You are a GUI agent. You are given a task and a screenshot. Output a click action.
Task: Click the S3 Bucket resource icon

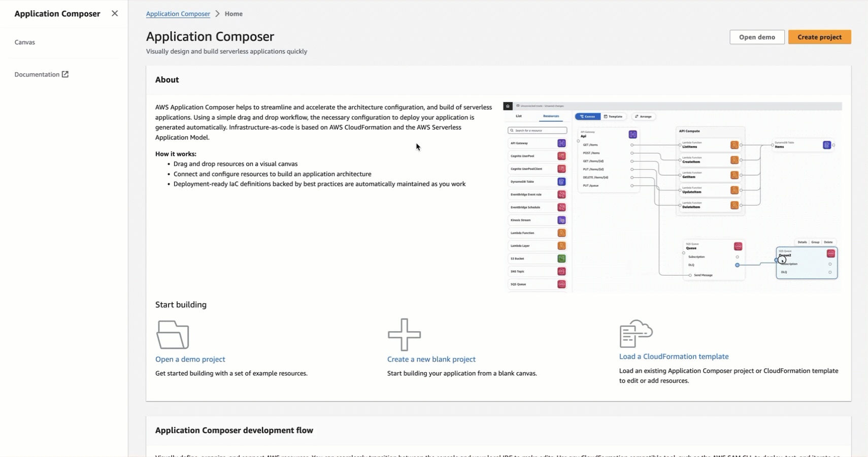click(x=561, y=258)
